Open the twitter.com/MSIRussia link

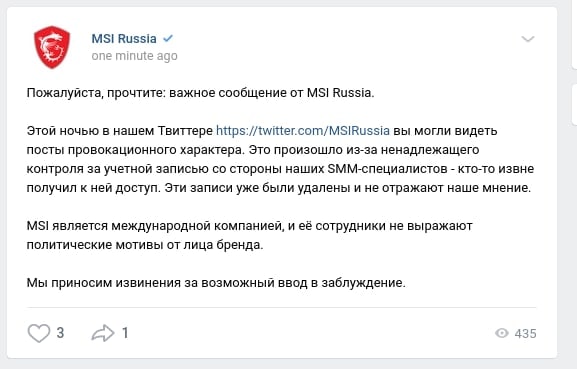303,131
